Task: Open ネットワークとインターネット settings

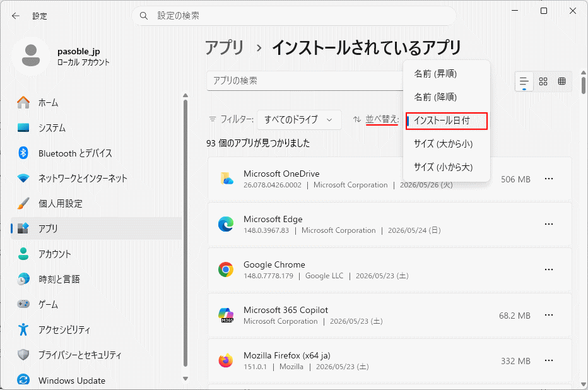Action: (x=97, y=178)
